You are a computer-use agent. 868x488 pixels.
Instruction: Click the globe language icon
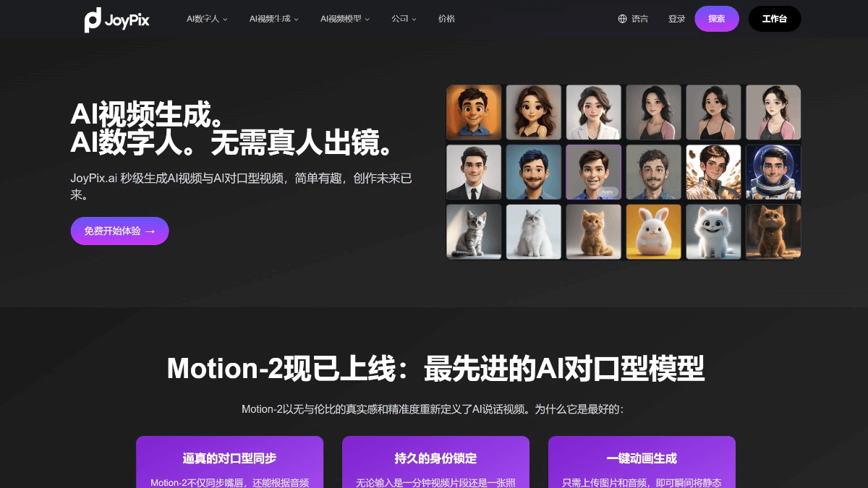pos(622,19)
